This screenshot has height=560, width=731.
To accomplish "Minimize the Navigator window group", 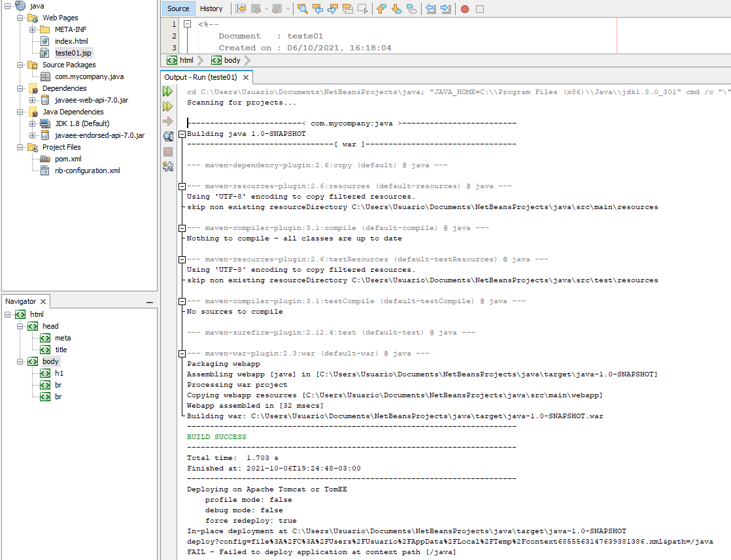I will [150, 303].
